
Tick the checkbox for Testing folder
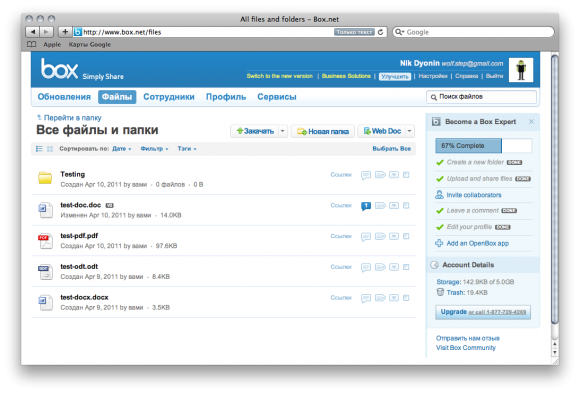point(406,175)
